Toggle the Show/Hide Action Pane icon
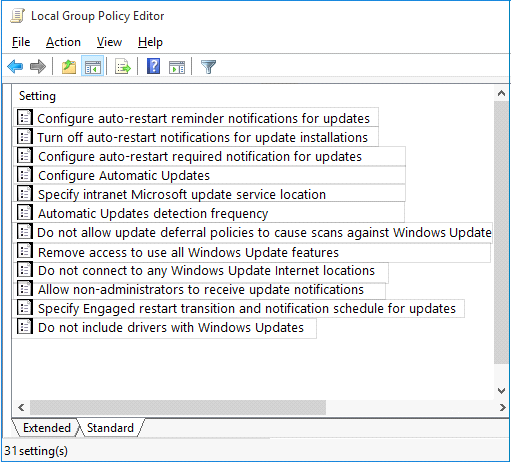Image resolution: width=511 pixels, height=462 pixels. coord(177,67)
